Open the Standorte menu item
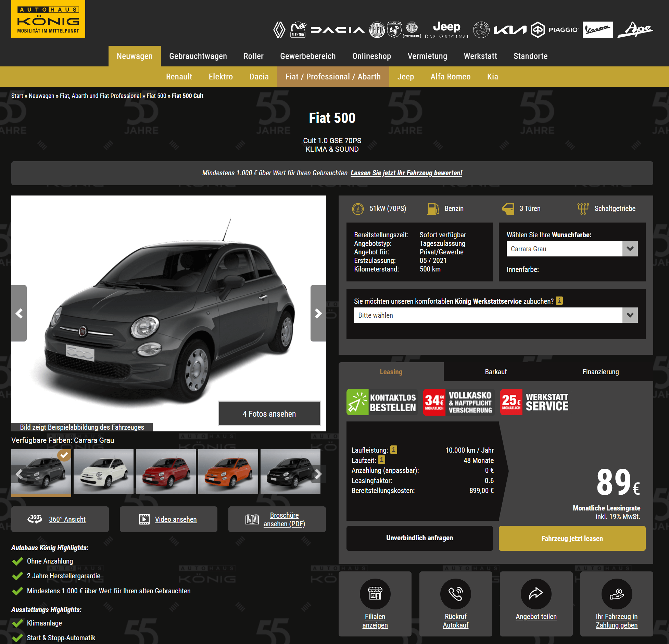This screenshot has height=644, width=669. (x=530, y=56)
